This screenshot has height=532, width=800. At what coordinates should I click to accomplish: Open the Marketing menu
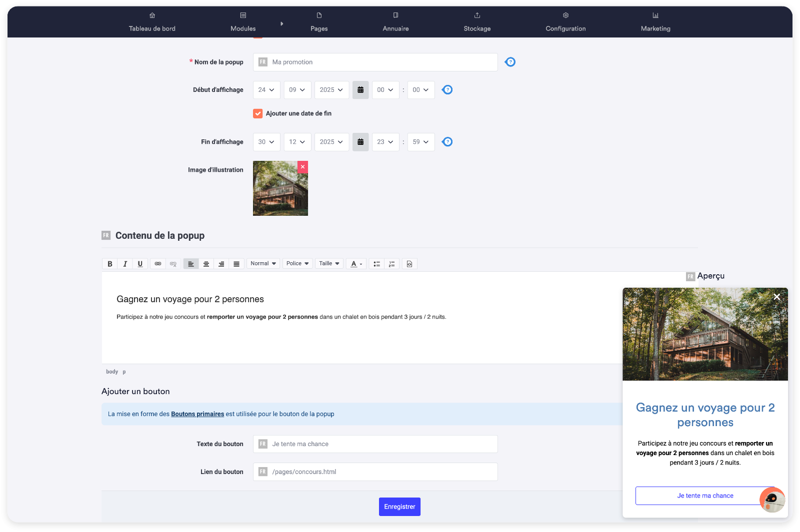pos(655,22)
